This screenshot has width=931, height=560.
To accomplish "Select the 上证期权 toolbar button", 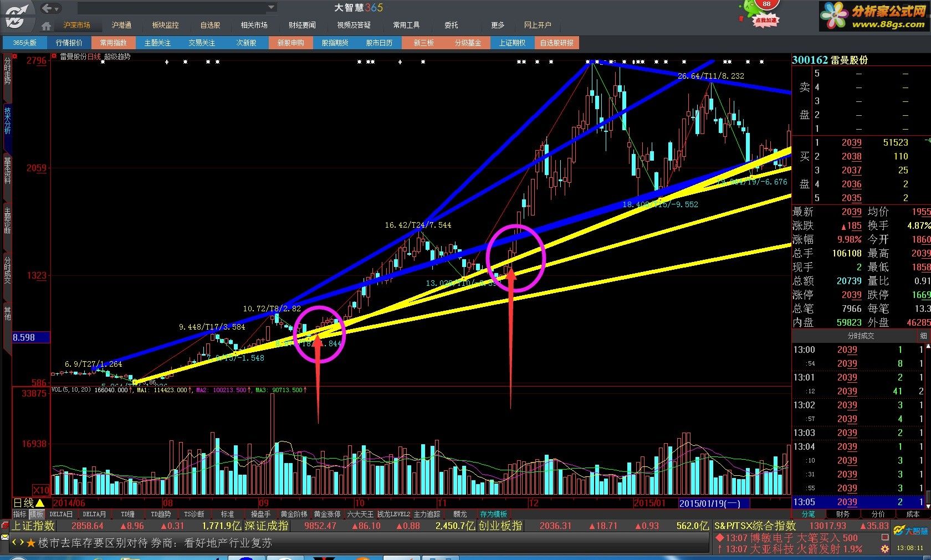I will [512, 43].
